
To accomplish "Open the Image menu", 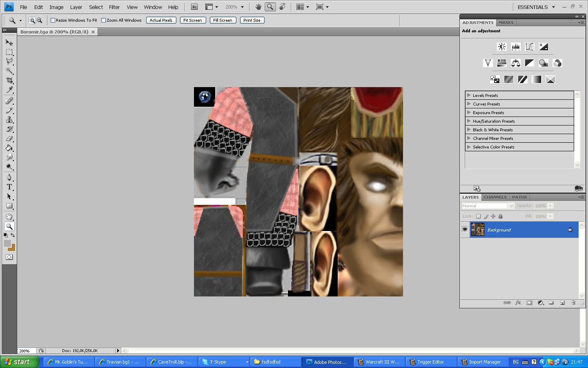I will (x=56, y=7).
